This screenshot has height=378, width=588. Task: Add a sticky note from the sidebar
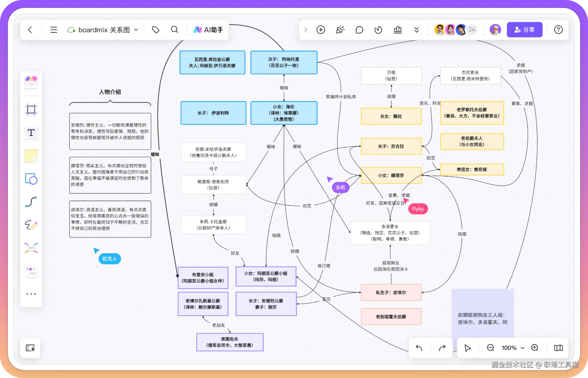click(31, 156)
